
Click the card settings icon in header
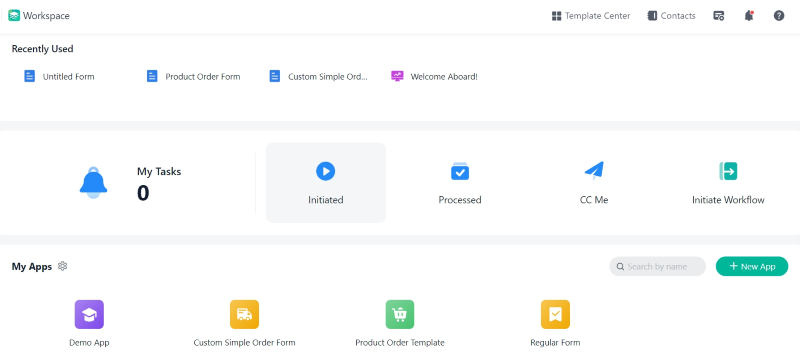[x=719, y=16]
